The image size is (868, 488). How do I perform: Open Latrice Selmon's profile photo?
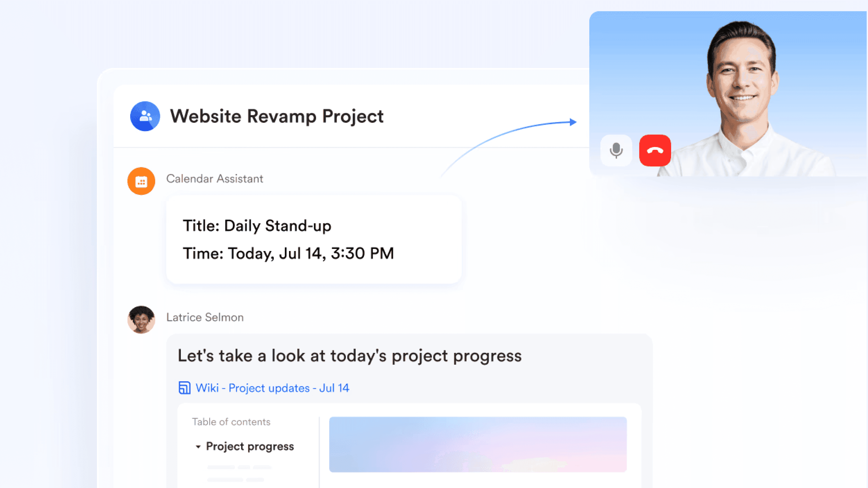[x=141, y=320]
